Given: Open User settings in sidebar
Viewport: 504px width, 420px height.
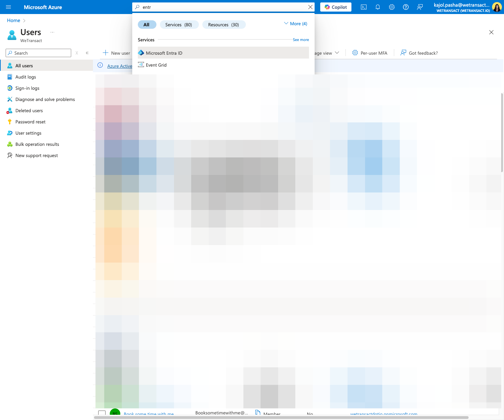Looking at the screenshot, I should pos(46,133).
